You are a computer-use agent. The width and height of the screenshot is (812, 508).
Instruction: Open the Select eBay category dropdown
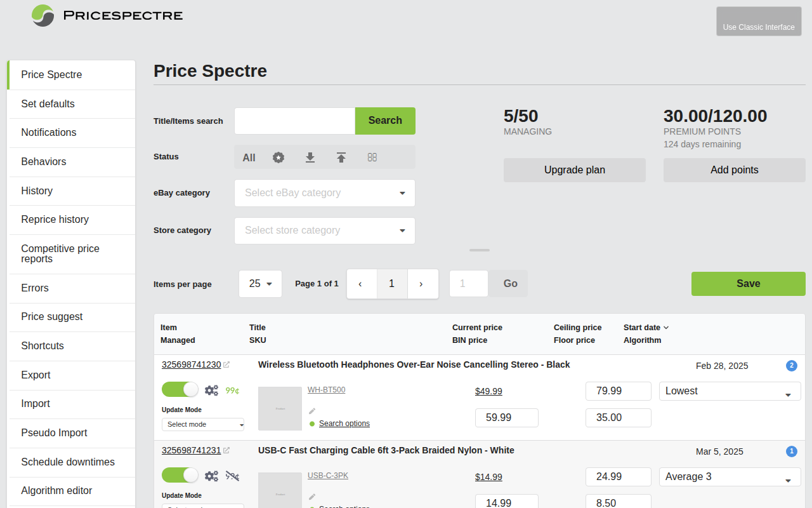click(x=324, y=192)
